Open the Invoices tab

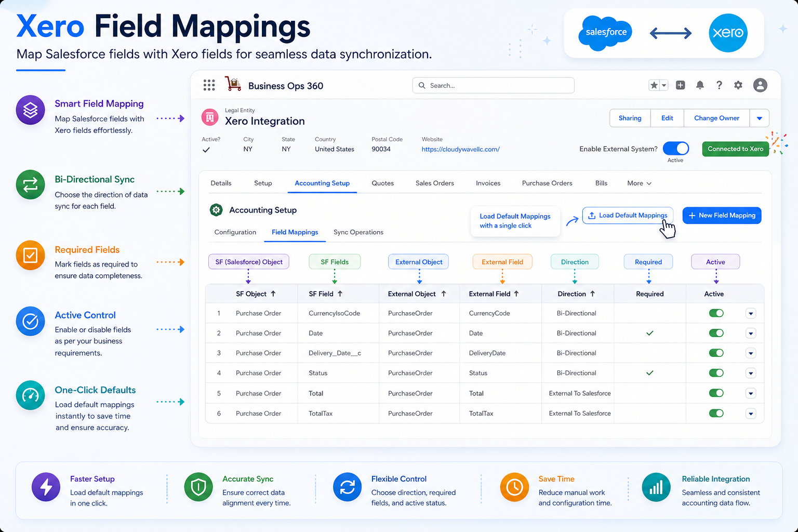coord(488,183)
